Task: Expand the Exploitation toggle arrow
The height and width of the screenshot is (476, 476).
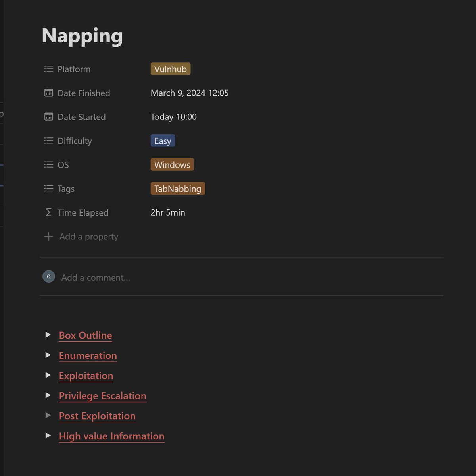Action: tap(48, 375)
